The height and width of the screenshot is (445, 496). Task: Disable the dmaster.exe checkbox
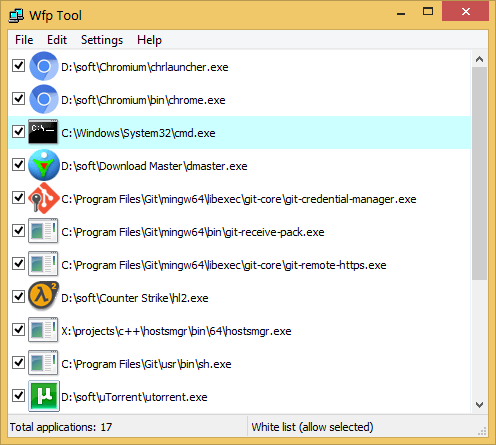(x=19, y=165)
